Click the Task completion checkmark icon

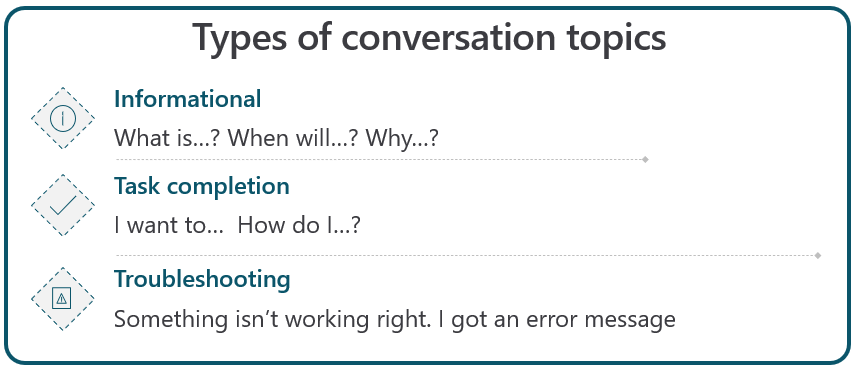(63, 205)
